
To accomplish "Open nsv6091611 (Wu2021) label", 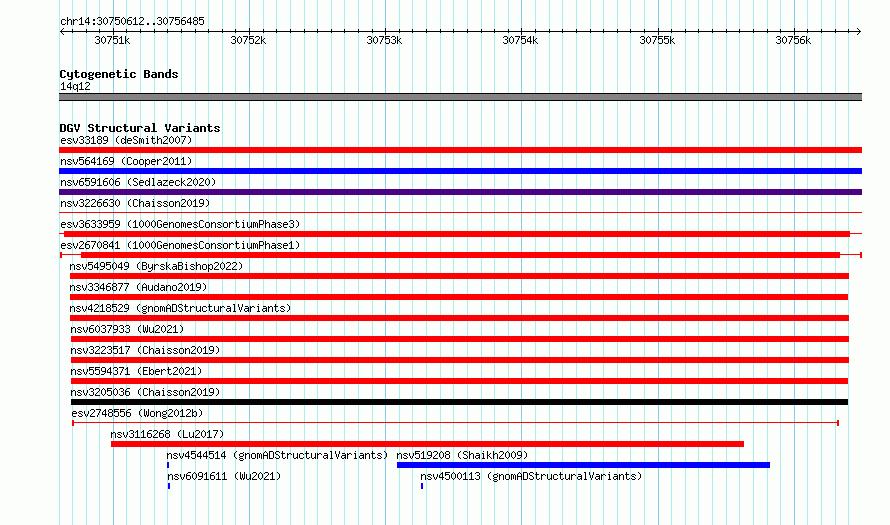I will pyautogui.click(x=224, y=476).
